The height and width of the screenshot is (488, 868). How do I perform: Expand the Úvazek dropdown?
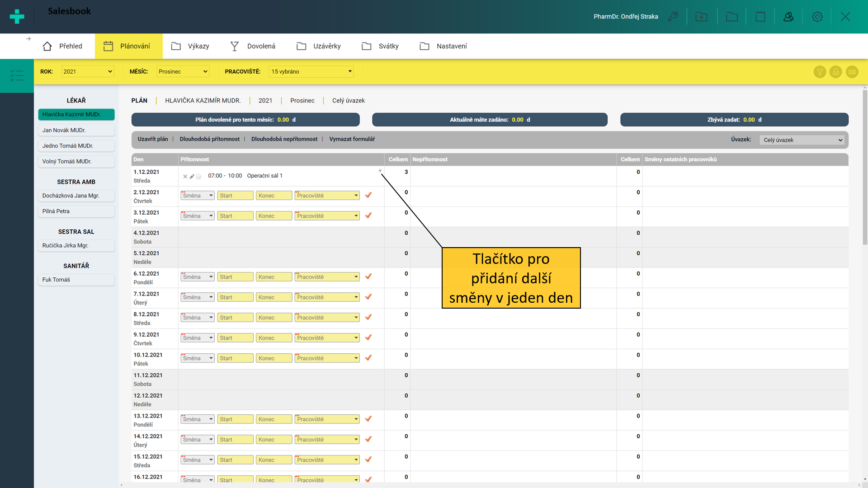point(802,140)
